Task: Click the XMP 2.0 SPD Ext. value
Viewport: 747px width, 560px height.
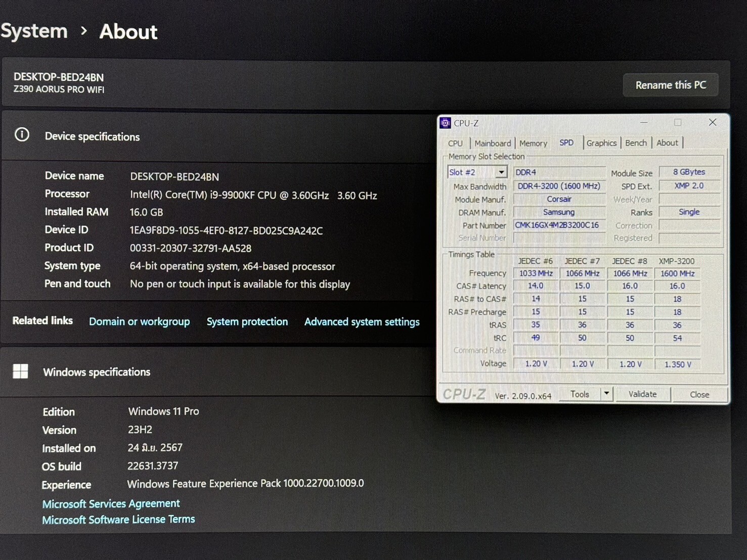Action: [x=689, y=185]
